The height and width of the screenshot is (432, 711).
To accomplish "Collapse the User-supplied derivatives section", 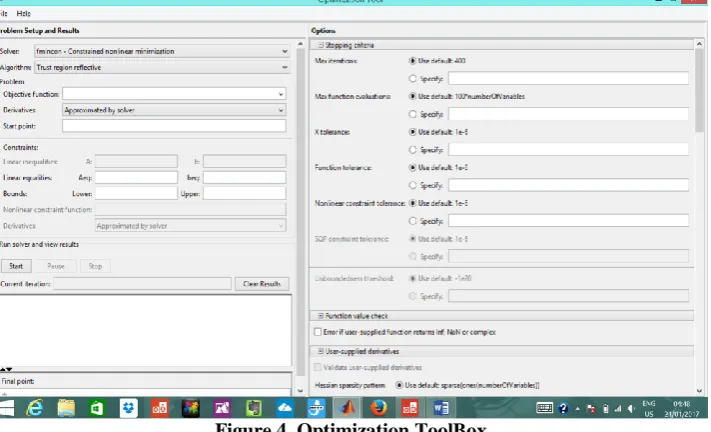I will tap(321, 351).
